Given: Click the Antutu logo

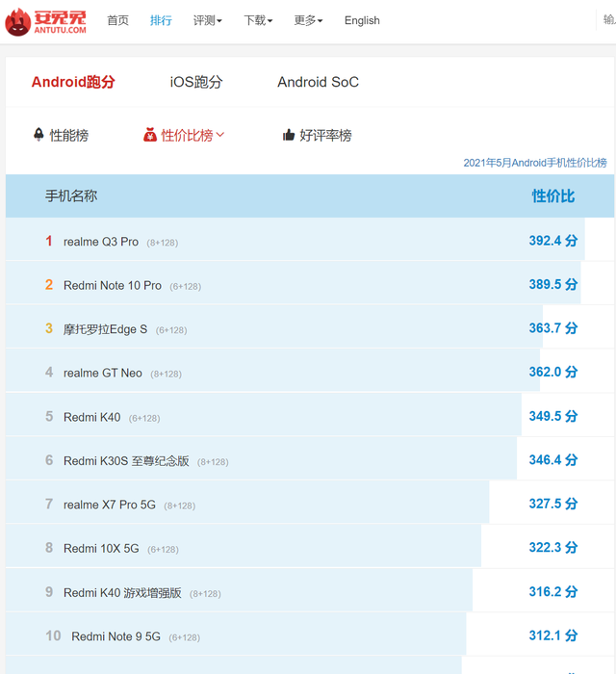Looking at the screenshot, I should coord(45,21).
